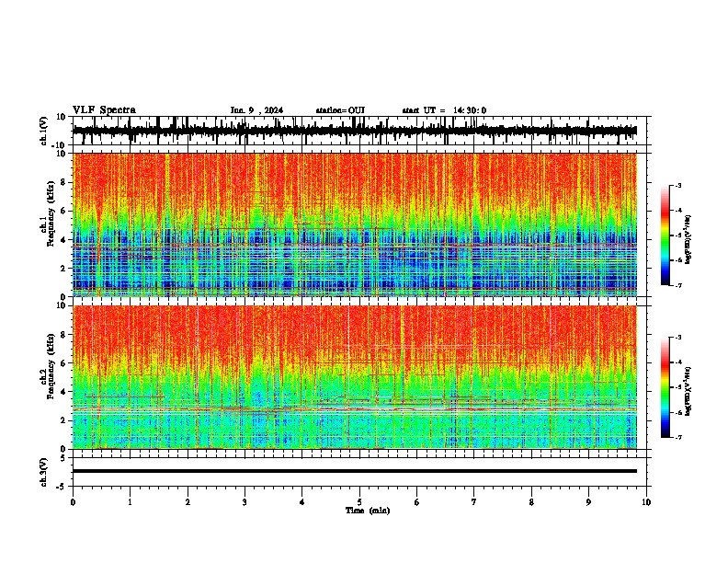The height and width of the screenshot is (563, 728).
Task: Click the 'Time (min)' x-axis label
Action: [x=368, y=511]
